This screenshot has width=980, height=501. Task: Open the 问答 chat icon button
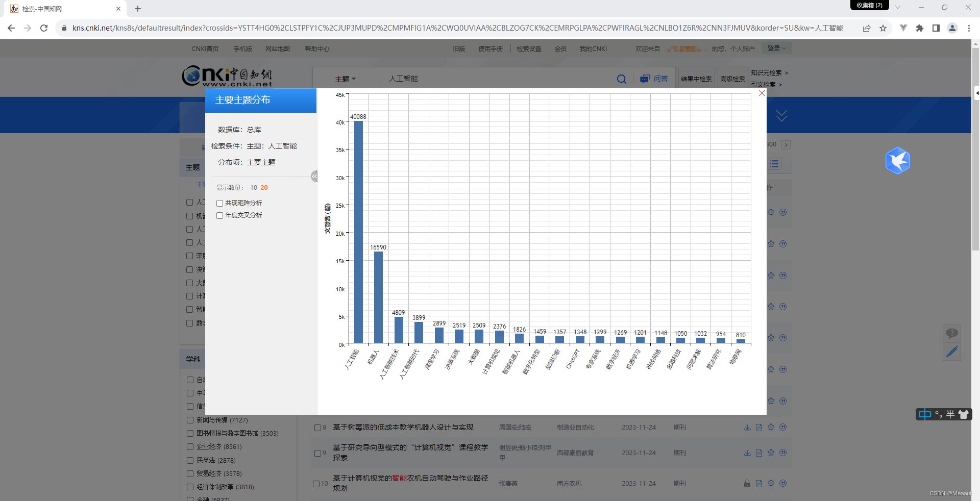654,79
